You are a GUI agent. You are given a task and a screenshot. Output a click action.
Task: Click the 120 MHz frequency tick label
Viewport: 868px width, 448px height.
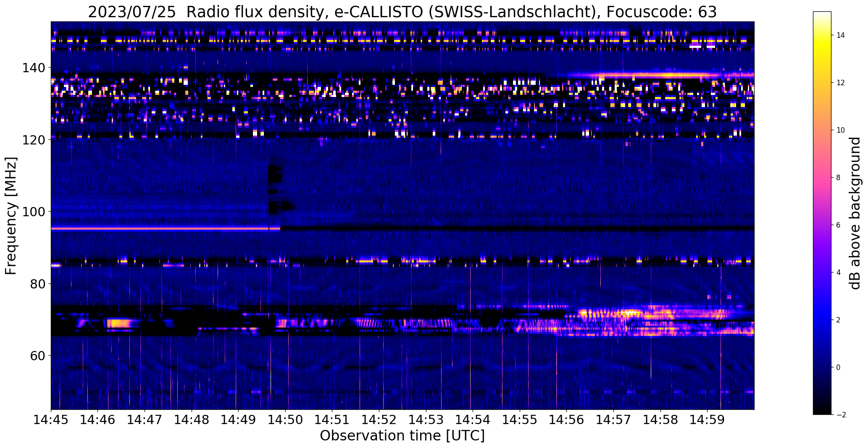point(34,139)
